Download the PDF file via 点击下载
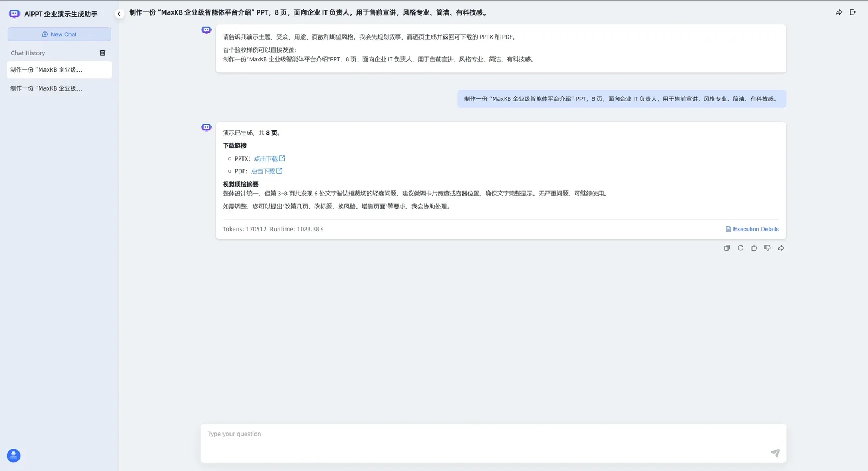 (266, 171)
